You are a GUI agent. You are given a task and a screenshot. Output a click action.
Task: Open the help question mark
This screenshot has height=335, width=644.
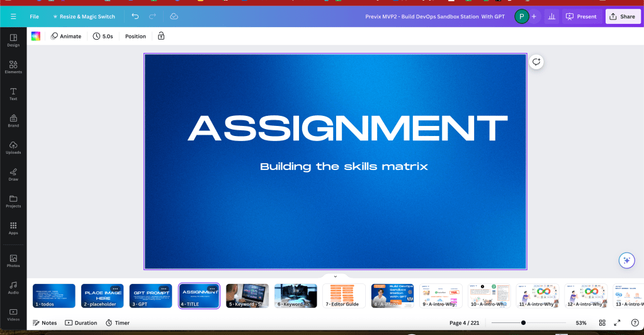635,322
